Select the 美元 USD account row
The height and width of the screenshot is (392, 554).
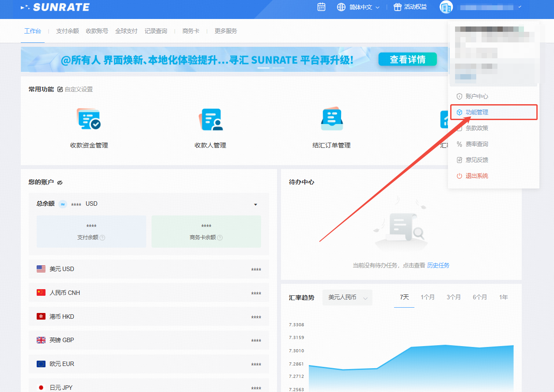148,269
